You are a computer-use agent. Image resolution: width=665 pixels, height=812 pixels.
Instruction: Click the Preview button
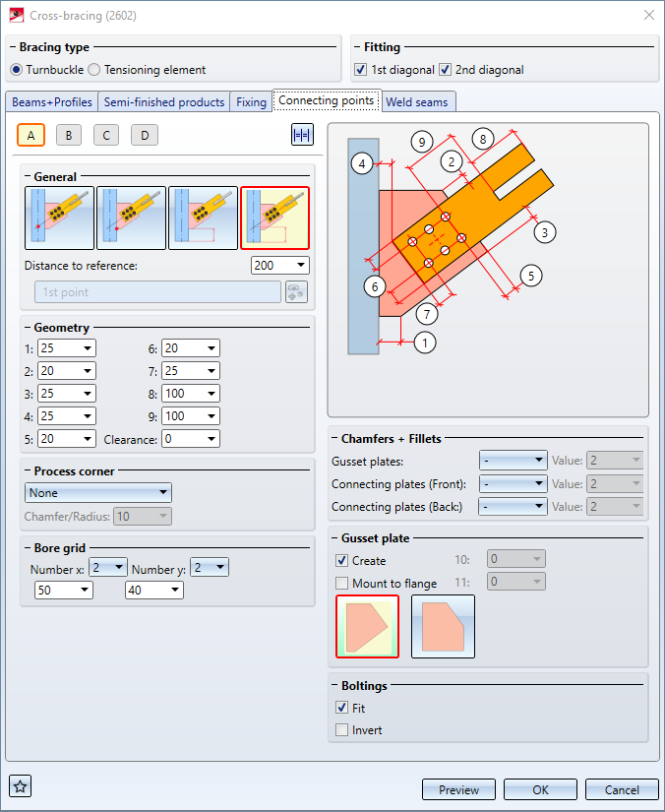coord(458,789)
